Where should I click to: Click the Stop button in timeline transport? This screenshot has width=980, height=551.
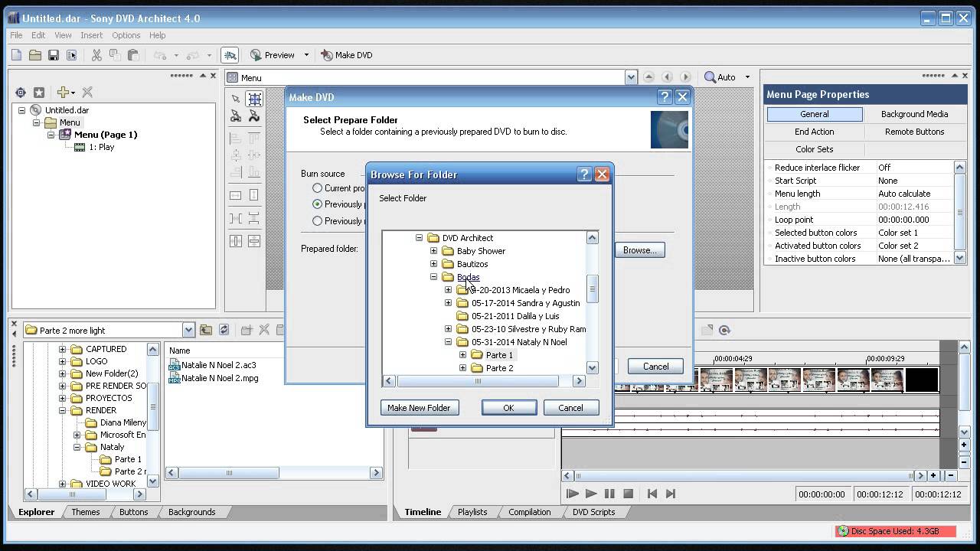point(628,494)
